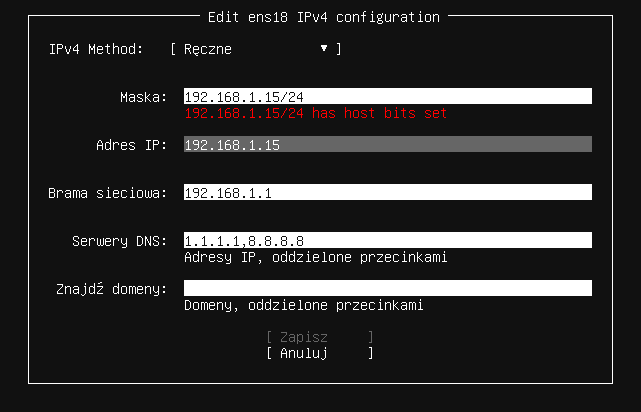Click into the Adres IP field
Viewport: 641px width, 412px height.
387,145
